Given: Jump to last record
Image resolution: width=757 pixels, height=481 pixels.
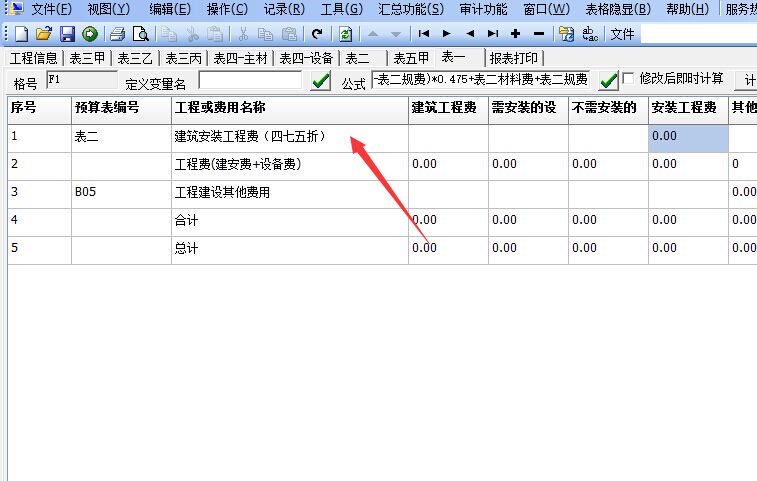Looking at the screenshot, I should click(x=493, y=33).
